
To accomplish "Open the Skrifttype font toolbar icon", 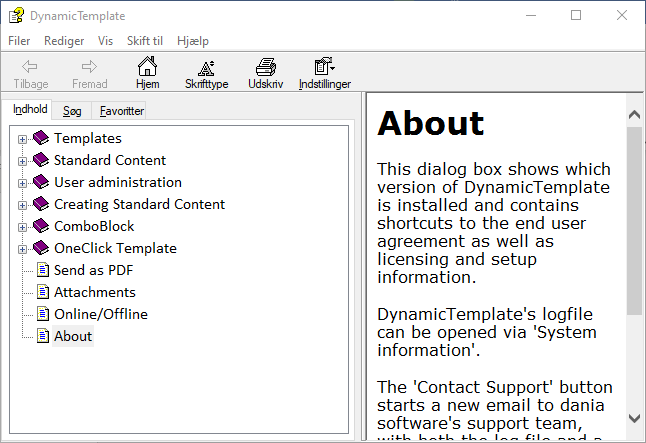I will point(206,68).
